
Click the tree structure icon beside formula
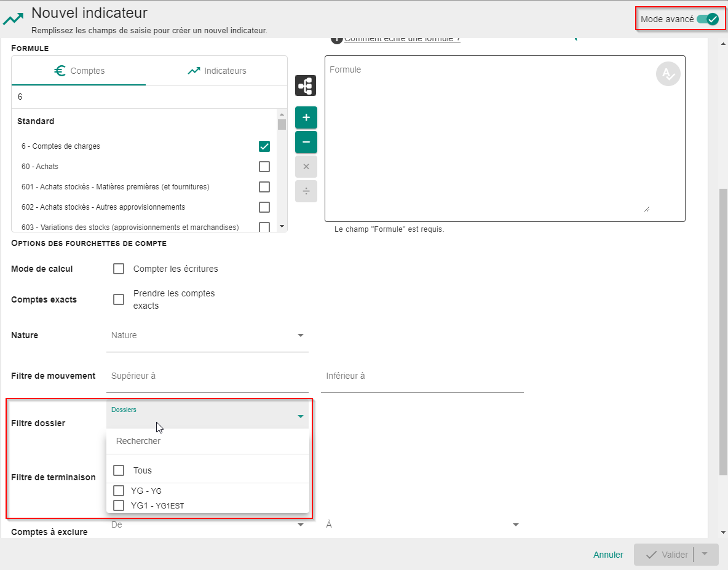[x=306, y=86]
